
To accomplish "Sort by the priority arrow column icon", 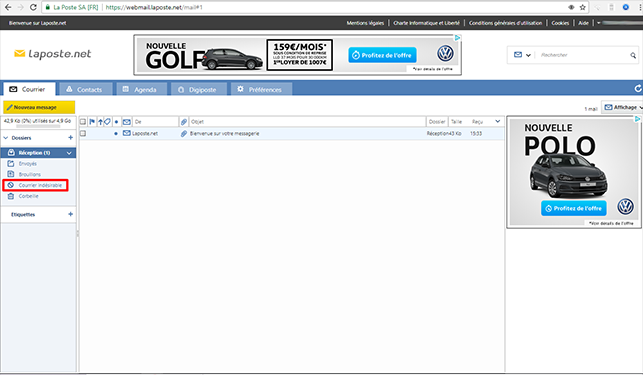I will click(100, 122).
